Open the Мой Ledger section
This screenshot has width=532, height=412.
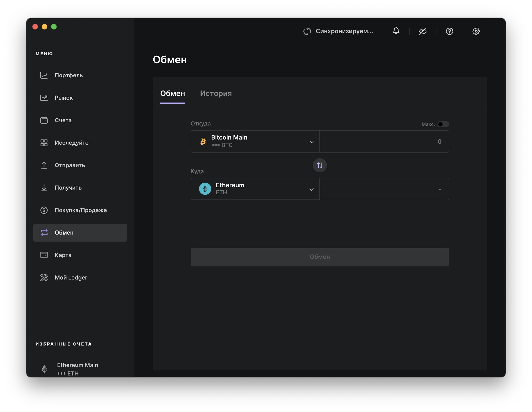71,278
